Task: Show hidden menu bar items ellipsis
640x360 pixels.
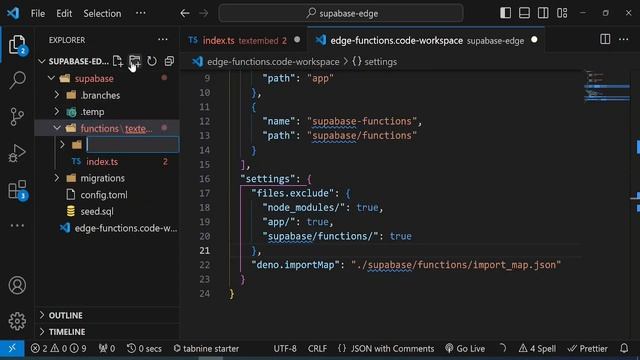Action: [x=140, y=13]
